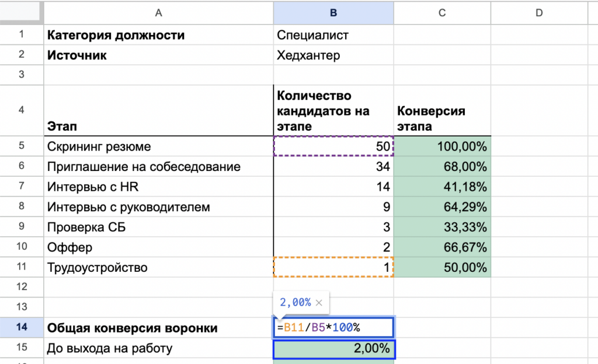Select column A header
This screenshot has height=364, width=598.
coord(158,12)
